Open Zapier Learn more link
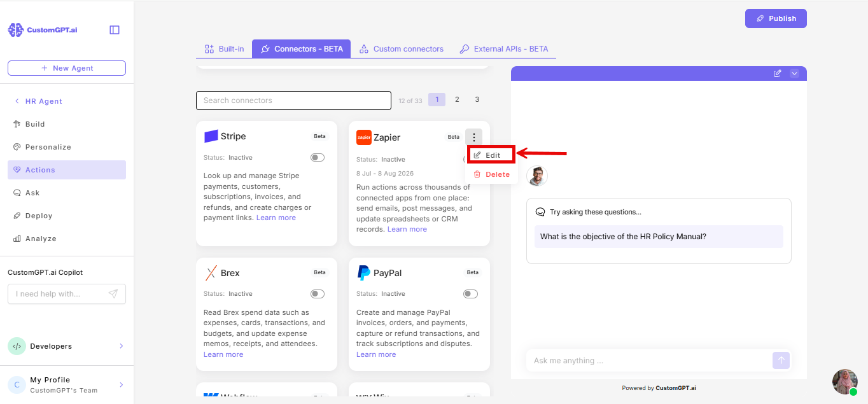 pos(407,229)
